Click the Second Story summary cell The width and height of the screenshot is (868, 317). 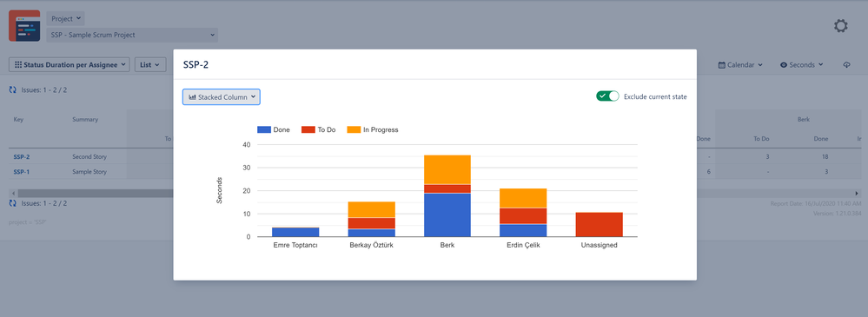tap(89, 156)
